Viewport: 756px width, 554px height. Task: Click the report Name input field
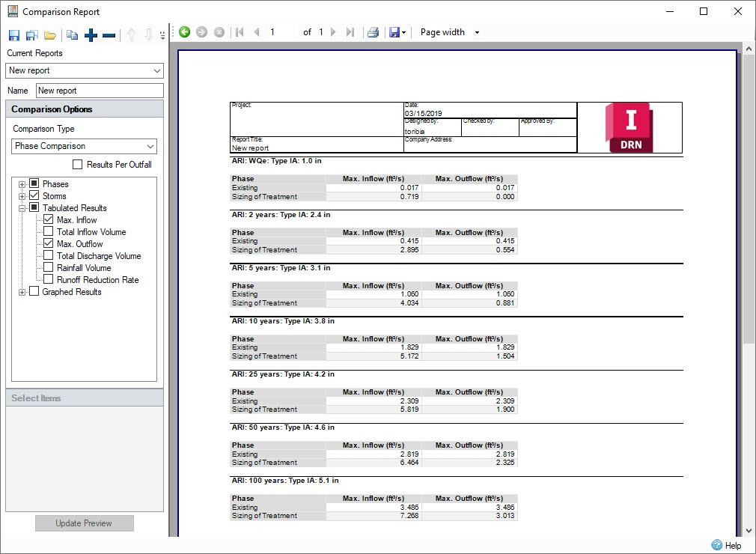coord(100,91)
